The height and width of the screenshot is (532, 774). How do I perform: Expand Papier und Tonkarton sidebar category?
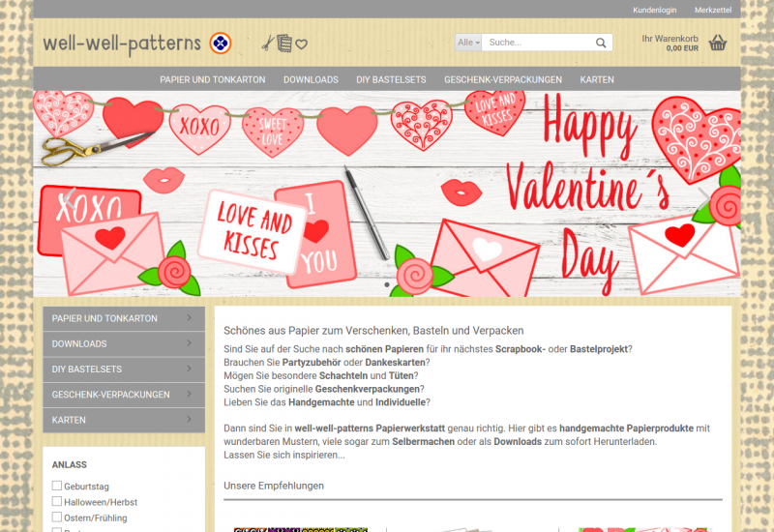click(x=189, y=318)
